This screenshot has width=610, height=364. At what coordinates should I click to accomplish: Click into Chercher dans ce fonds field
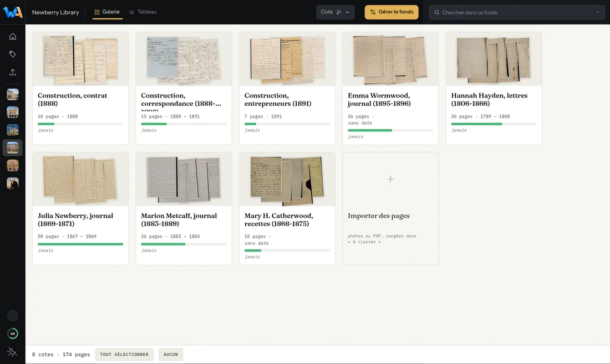pos(517,12)
